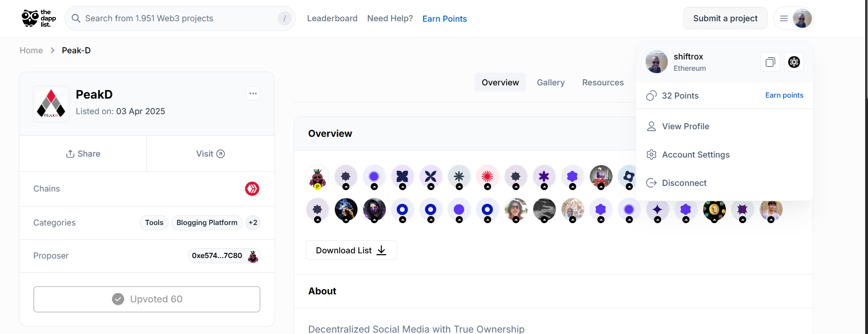This screenshot has width=868, height=334.
Task: Select the Tools category tag
Action: pyautogui.click(x=154, y=223)
